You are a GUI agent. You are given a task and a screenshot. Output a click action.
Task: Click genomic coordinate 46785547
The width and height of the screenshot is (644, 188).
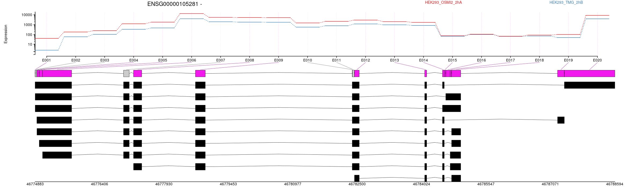[486, 184]
